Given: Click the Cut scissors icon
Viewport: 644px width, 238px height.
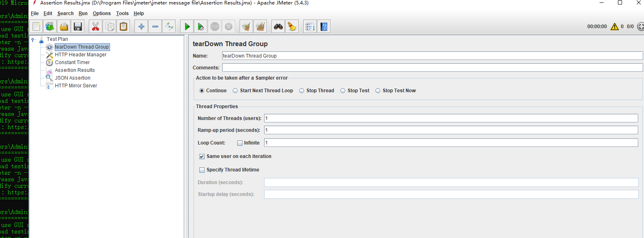Looking at the screenshot, I should [x=95, y=27].
